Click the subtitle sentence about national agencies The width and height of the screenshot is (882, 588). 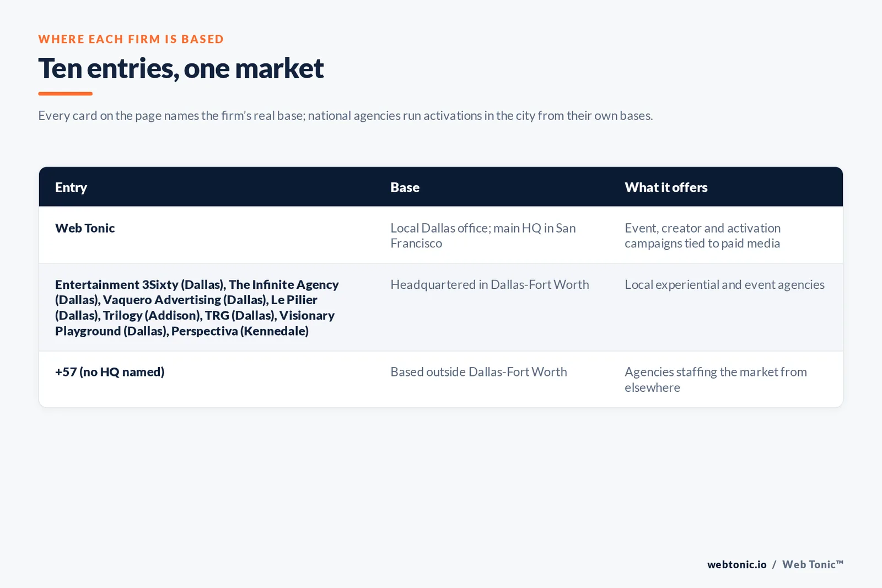pos(346,116)
